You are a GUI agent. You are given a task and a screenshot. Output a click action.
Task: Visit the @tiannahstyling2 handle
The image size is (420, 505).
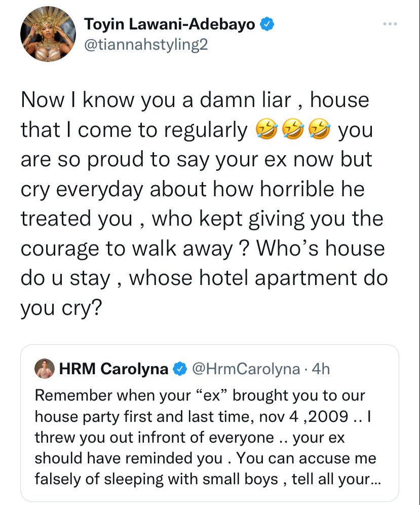tap(146, 45)
